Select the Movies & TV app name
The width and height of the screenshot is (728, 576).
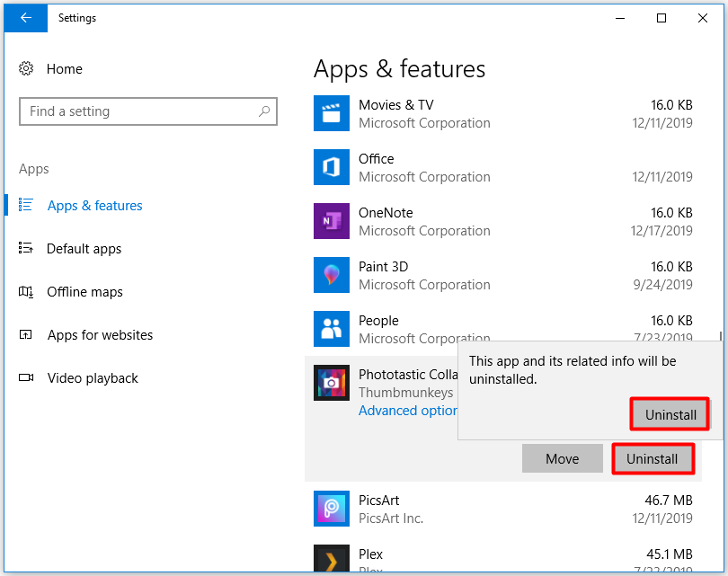396,105
